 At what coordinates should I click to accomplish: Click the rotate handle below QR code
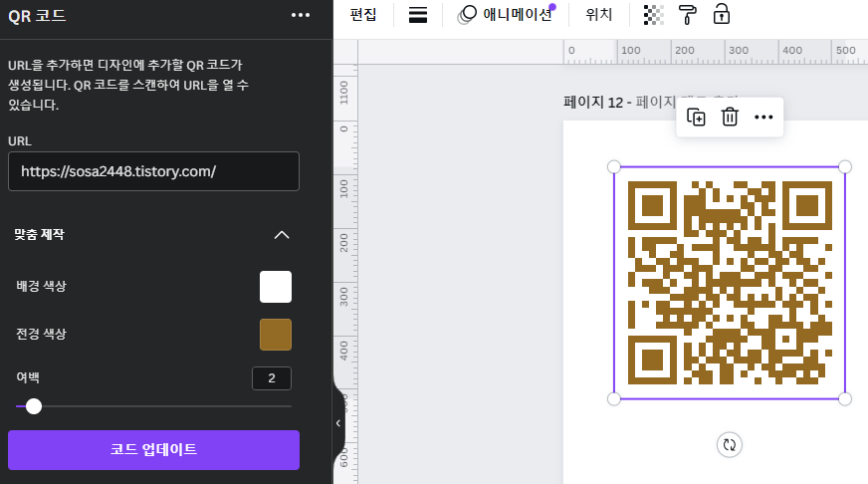(x=729, y=445)
